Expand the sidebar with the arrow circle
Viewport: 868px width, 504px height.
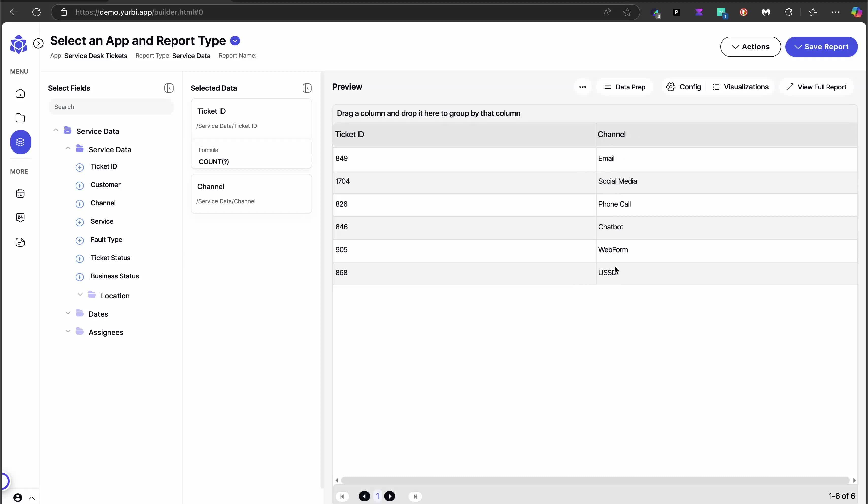click(x=38, y=43)
